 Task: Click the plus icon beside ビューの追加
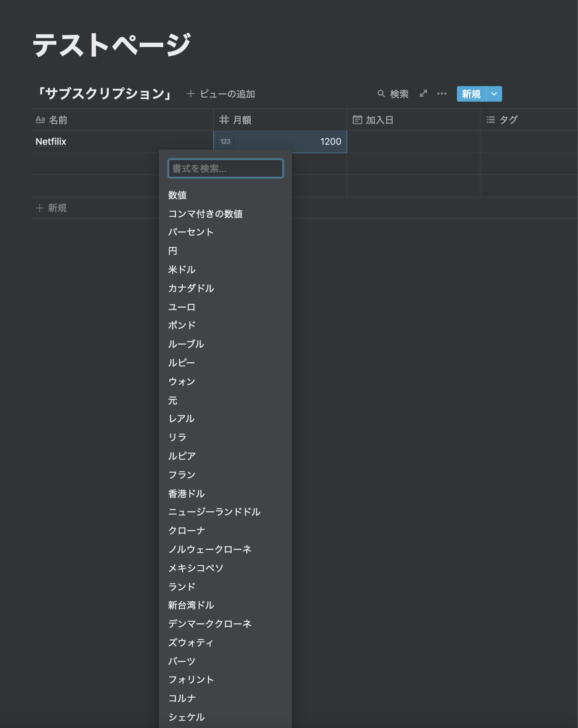pyautogui.click(x=191, y=94)
